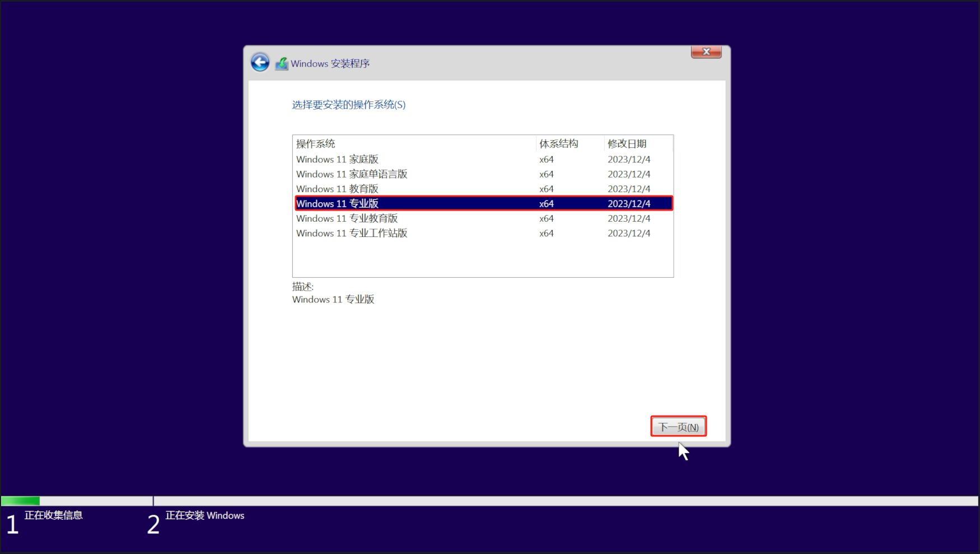Click 2023/12/4 date in 专业工作站版 row

click(629, 233)
